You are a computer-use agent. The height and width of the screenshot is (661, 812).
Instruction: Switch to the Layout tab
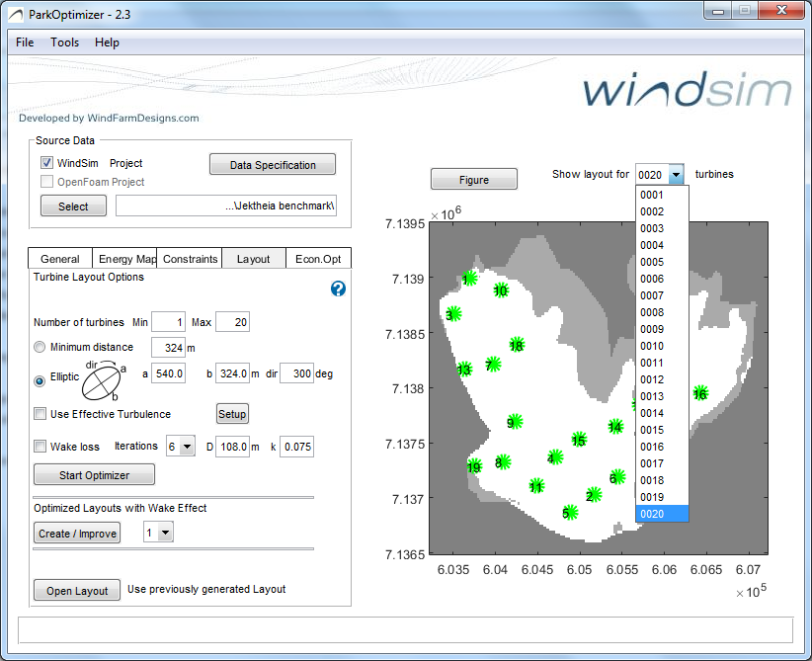click(254, 259)
